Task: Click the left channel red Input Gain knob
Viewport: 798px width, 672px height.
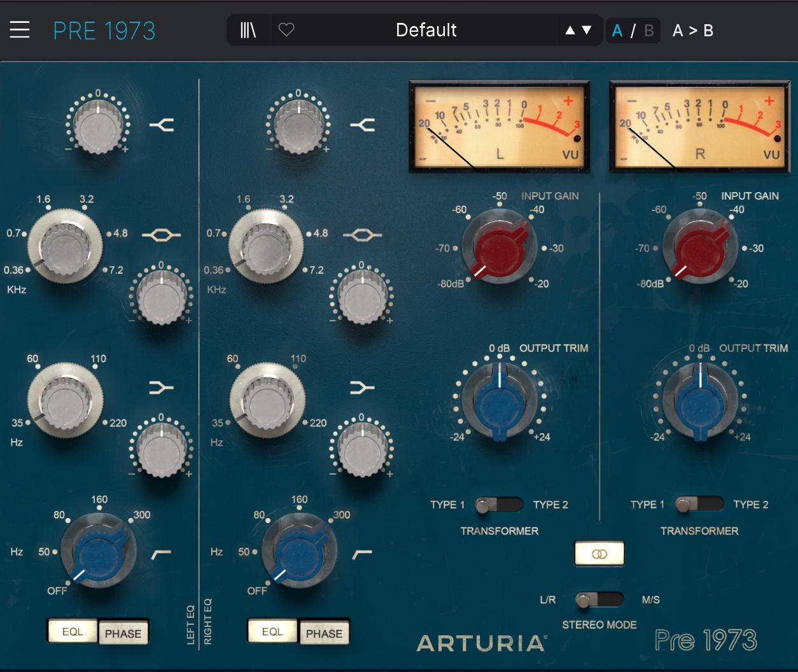Action: [x=499, y=248]
